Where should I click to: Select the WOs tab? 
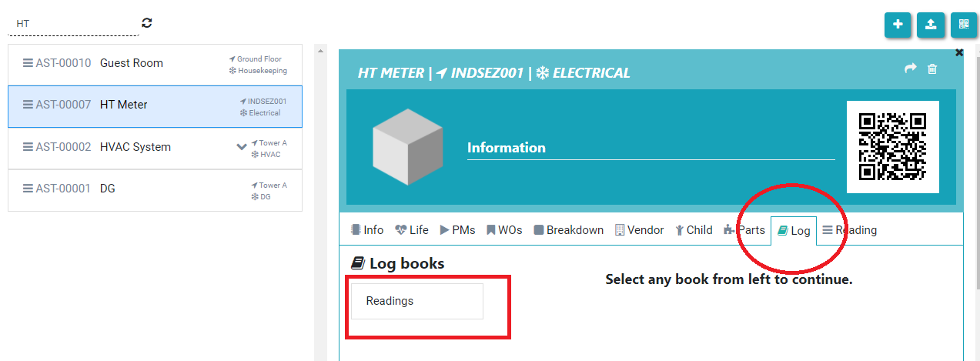click(504, 230)
